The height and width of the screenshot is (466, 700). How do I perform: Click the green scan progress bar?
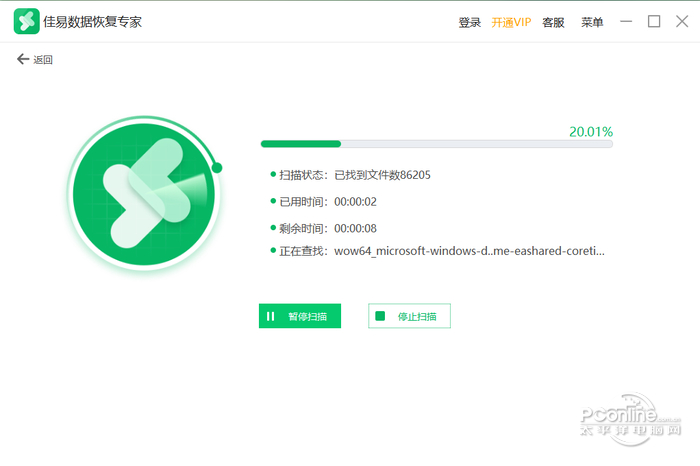pos(437,144)
